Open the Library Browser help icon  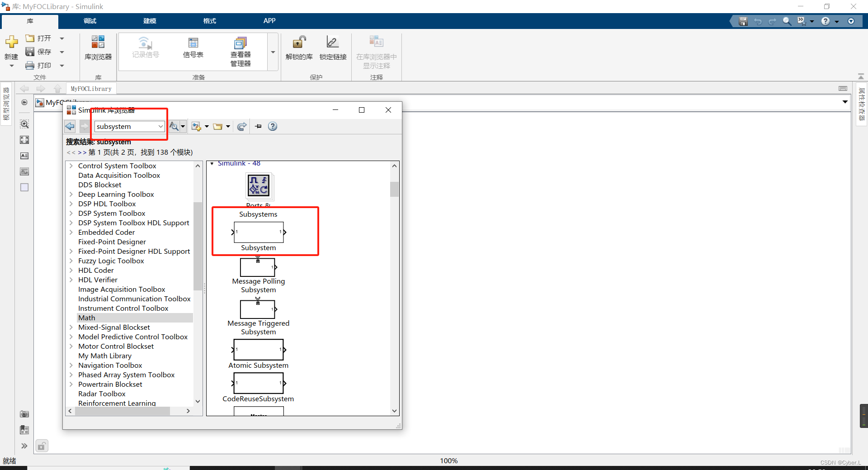[x=273, y=126]
